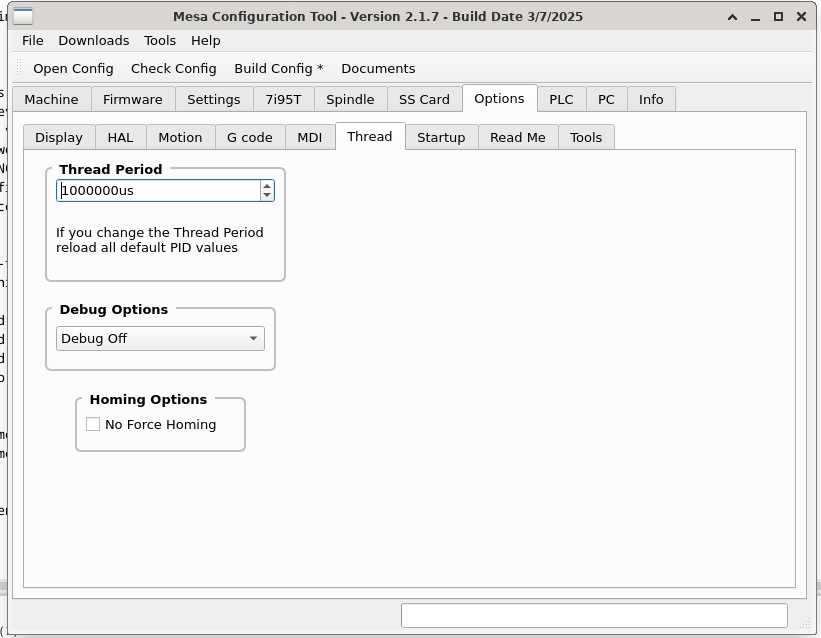This screenshot has height=638, width=821.
Task: Switch to the Spindle tab
Action: (350, 100)
